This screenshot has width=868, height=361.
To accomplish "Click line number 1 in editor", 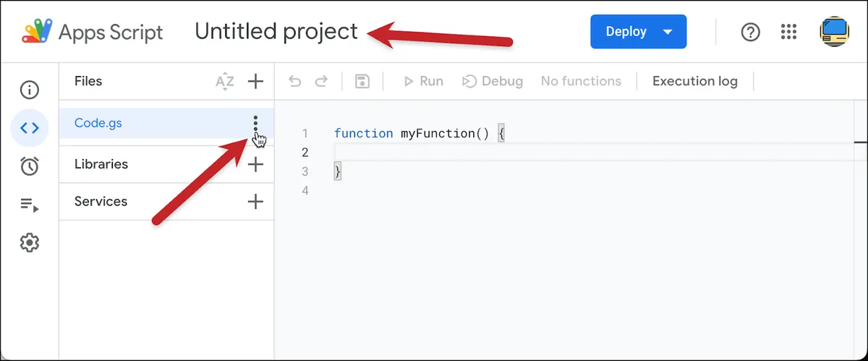I will point(305,133).
